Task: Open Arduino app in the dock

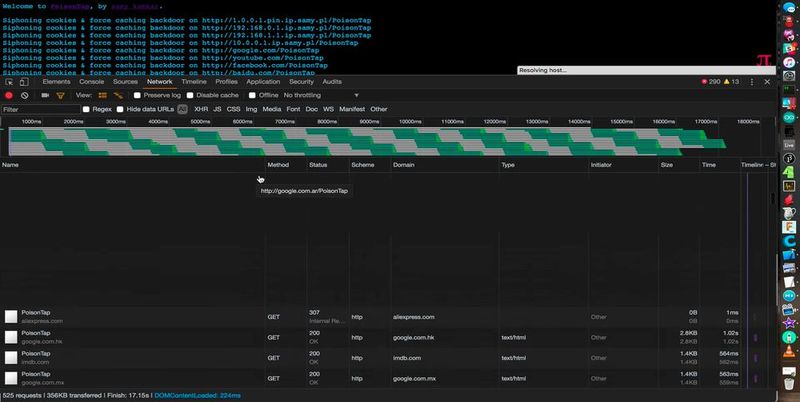Action: click(x=789, y=117)
